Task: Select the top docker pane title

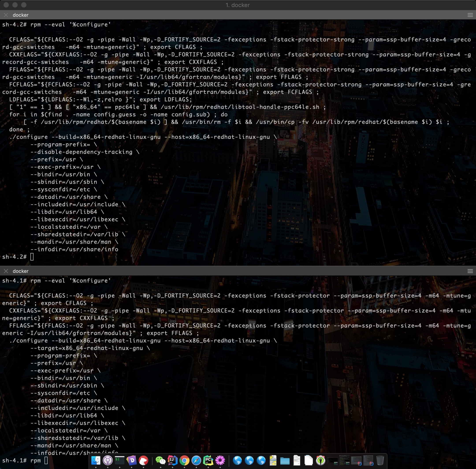Action: 20,15
